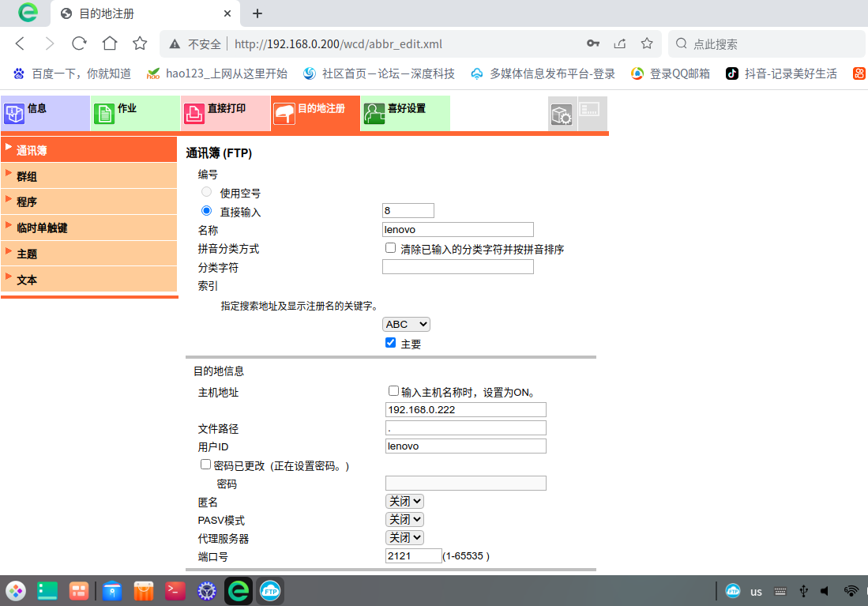868x606 pixels.
Task: Go to the browser home page
Action: pyautogui.click(x=110, y=43)
